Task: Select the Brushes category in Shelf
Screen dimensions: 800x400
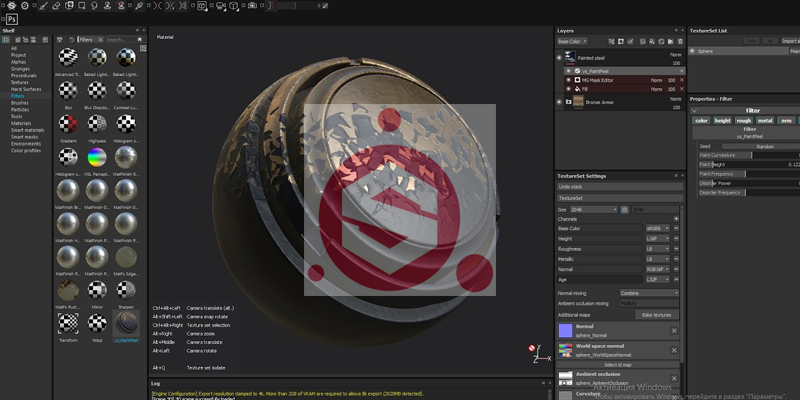Action: 20,103
